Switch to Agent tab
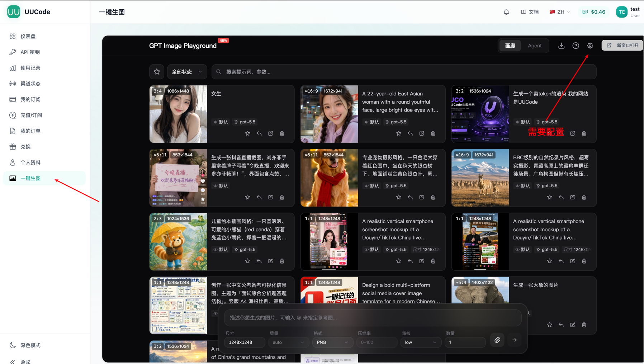This screenshot has width=644, height=364. 535,46
